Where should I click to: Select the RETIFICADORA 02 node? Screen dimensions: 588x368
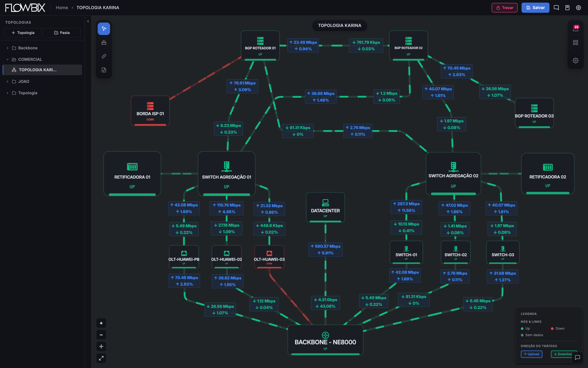(548, 174)
